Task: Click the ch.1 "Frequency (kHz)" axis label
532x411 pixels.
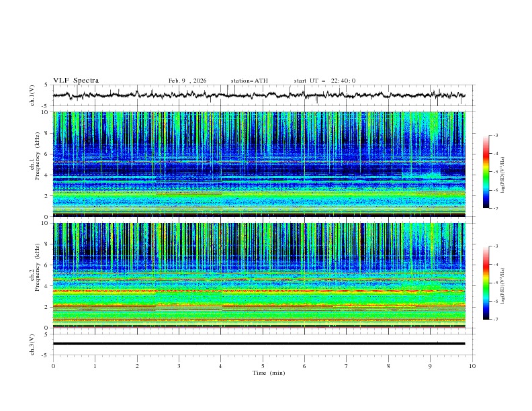Action: point(38,156)
